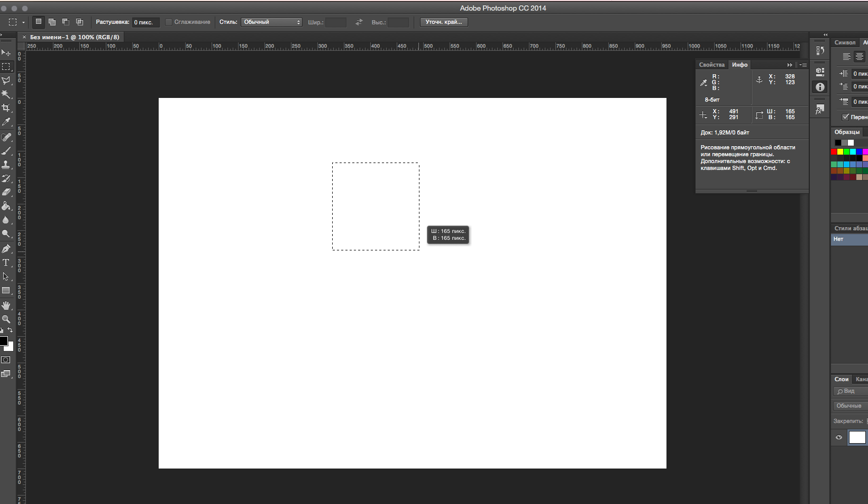The height and width of the screenshot is (504, 868).
Task: Select the Clone Stamp tool
Action: pos(6,165)
